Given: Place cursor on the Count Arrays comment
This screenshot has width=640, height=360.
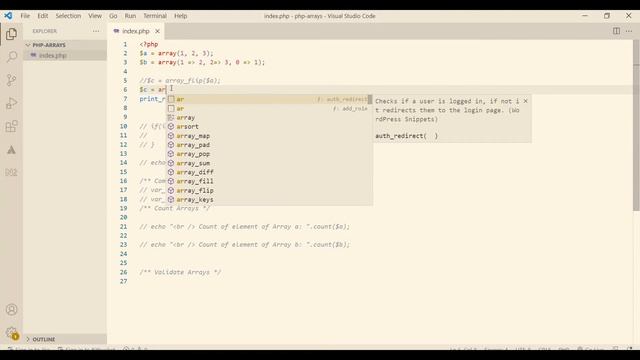Looking at the screenshot, I should click(175, 208).
